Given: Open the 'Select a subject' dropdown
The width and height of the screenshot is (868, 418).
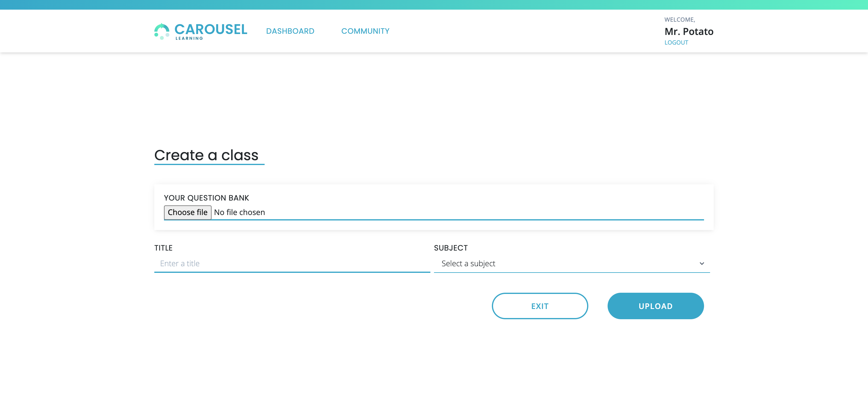Looking at the screenshot, I should (x=571, y=264).
